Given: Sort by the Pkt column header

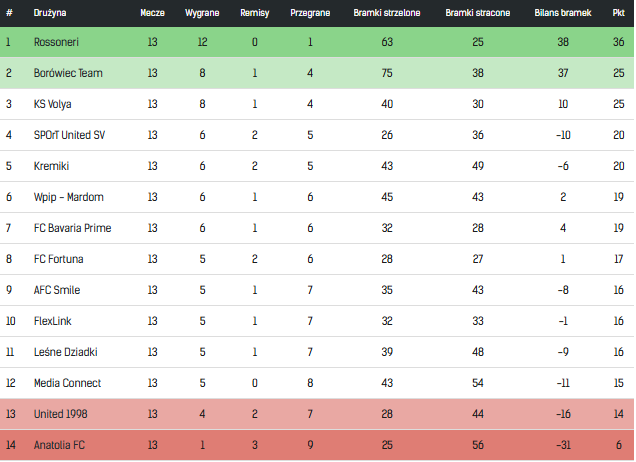Looking at the screenshot, I should (618, 13).
